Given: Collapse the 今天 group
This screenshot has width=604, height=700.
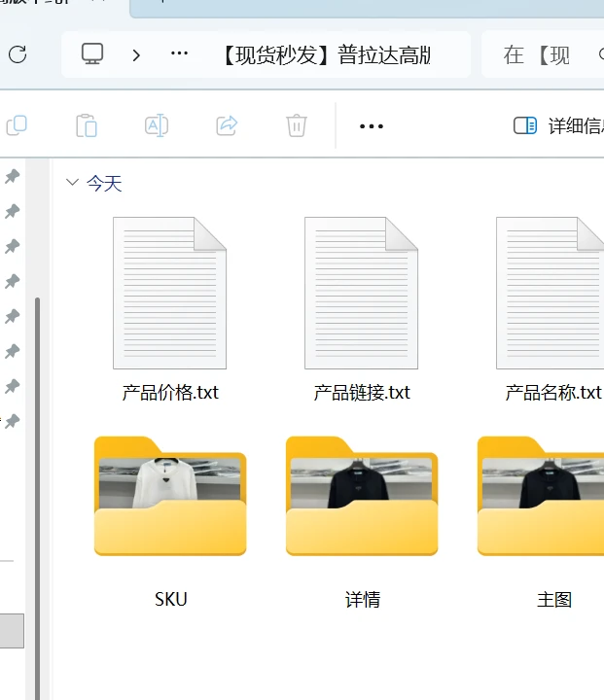Looking at the screenshot, I should click(72, 182).
